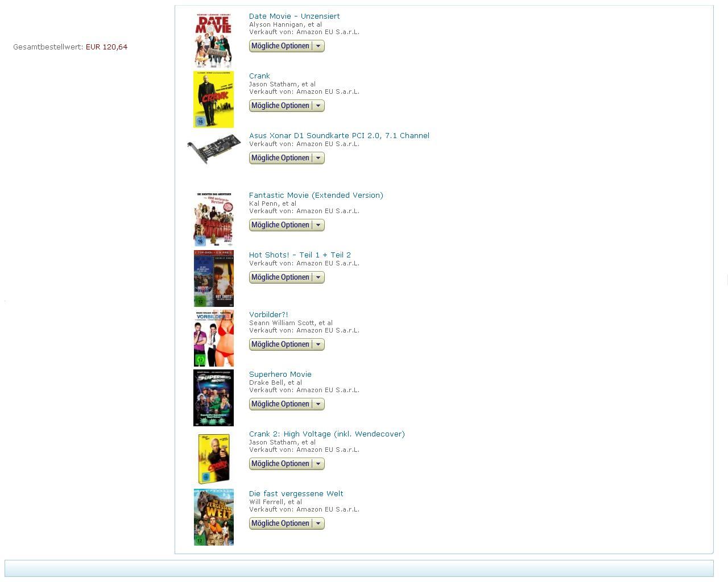Image resolution: width=728 pixels, height=582 pixels.
Task: Open Mögliche Optionen for Crank 2
Action: (287, 464)
